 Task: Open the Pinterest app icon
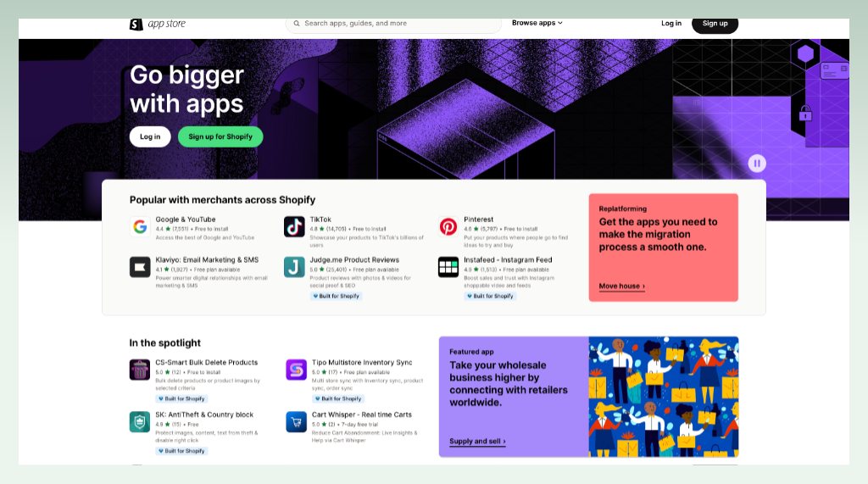coord(448,226)
